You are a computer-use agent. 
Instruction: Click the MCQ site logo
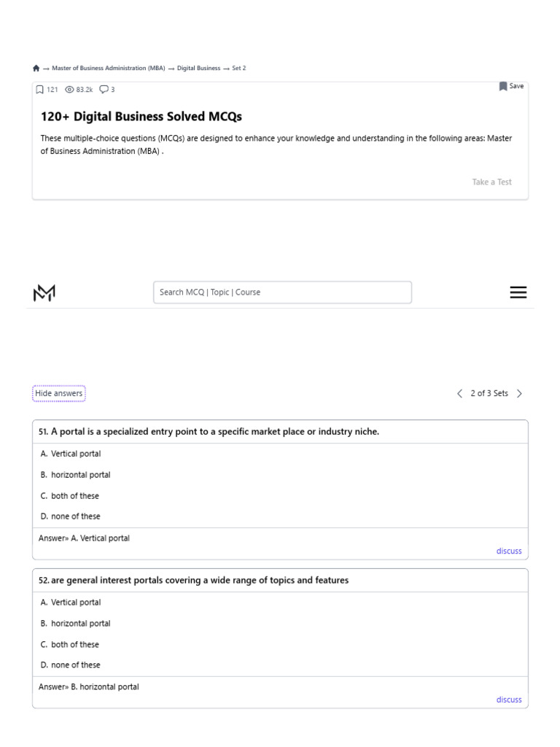pos(44,293)
